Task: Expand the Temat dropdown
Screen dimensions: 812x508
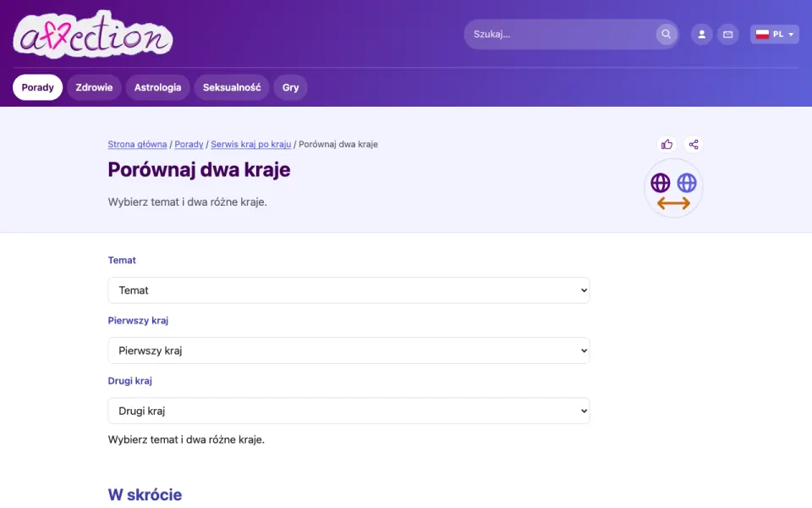Action: click(x=348, y=290)
